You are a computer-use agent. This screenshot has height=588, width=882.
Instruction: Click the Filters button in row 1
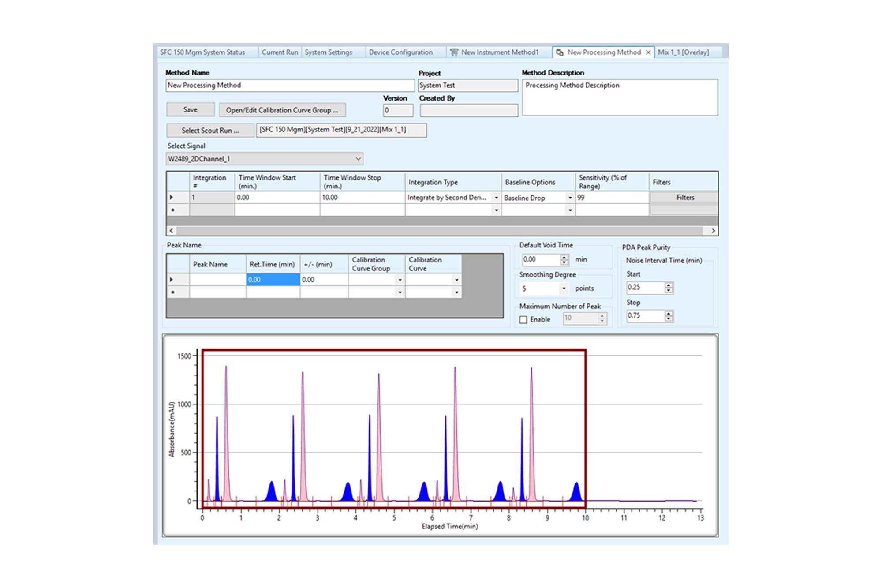point(684,198)
